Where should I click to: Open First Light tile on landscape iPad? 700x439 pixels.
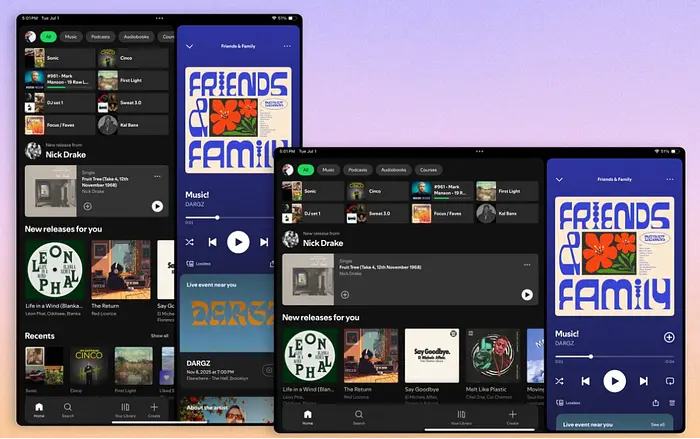pos(507,191)
